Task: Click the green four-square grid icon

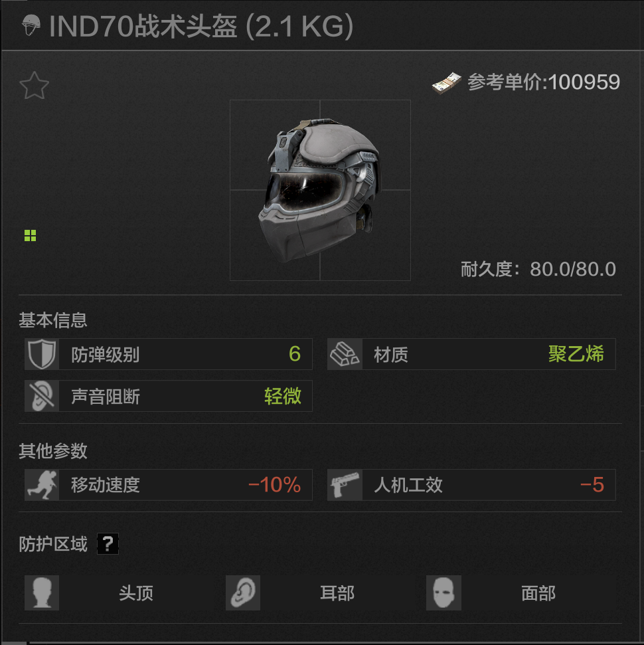Action: [30, 235]
